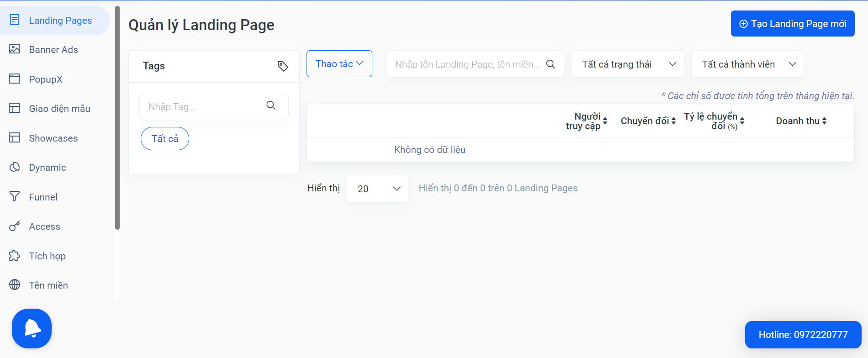Screen dimensions: 868x358
Task: Change the Hiển thị page size dropdown
Action: coord(377,189)
